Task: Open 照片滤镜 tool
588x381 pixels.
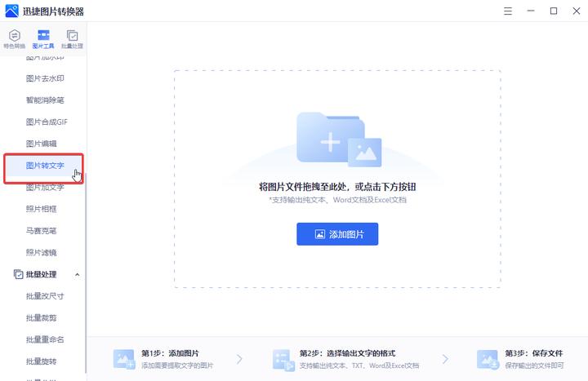Action: [42, 252]
